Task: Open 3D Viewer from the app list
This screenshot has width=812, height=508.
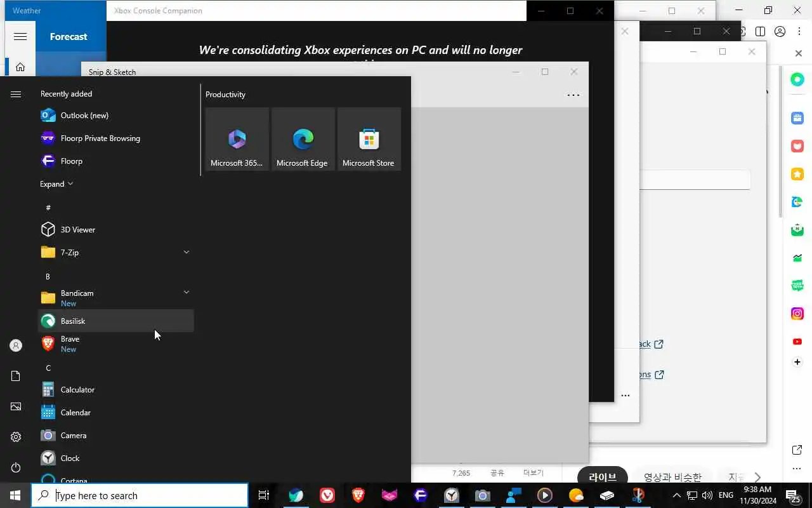Action: [x=116, y=230]
